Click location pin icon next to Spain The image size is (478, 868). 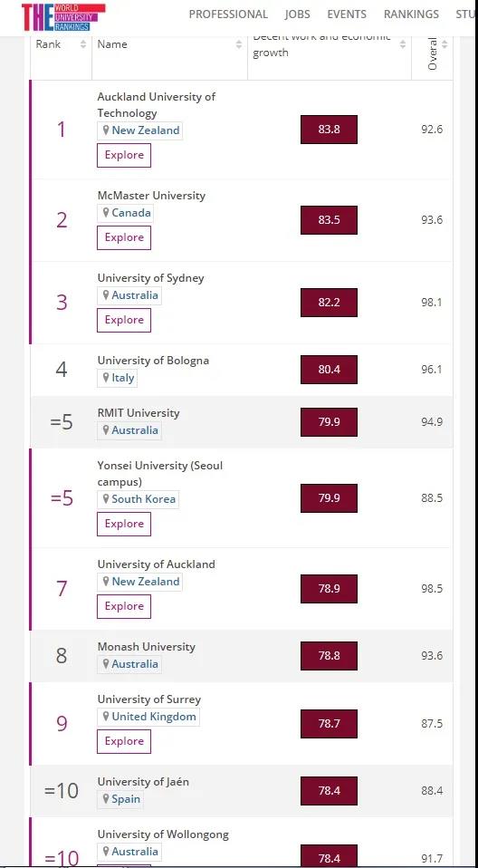coord(106,799)
